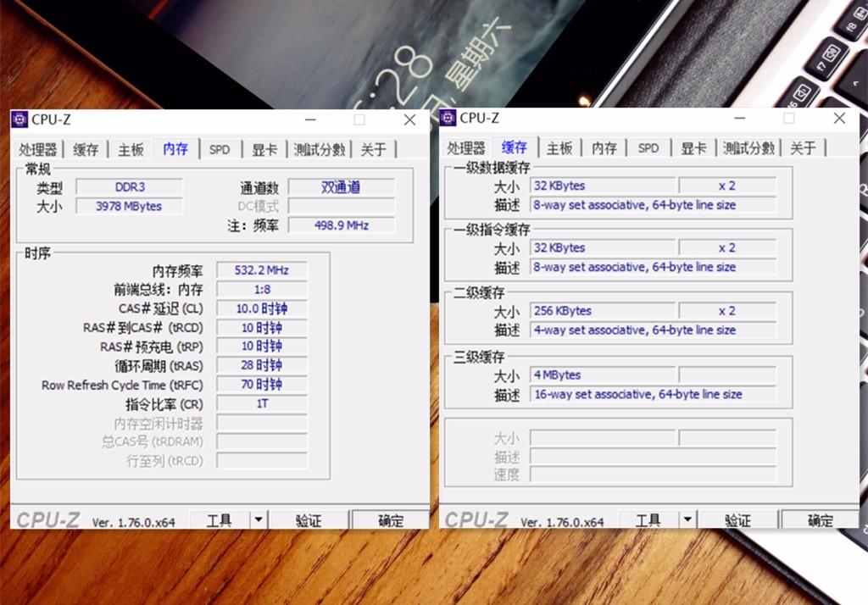The width and height of the screenshot is (868, 605).
Task: Click the 三级缓存 size field showing 4 MBytes
Action: 603,375
